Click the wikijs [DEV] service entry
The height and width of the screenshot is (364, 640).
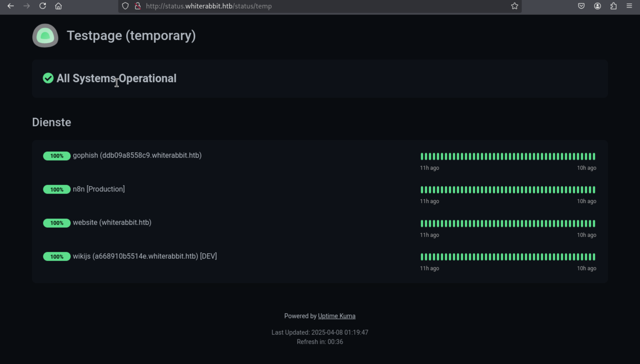(145, 256)
